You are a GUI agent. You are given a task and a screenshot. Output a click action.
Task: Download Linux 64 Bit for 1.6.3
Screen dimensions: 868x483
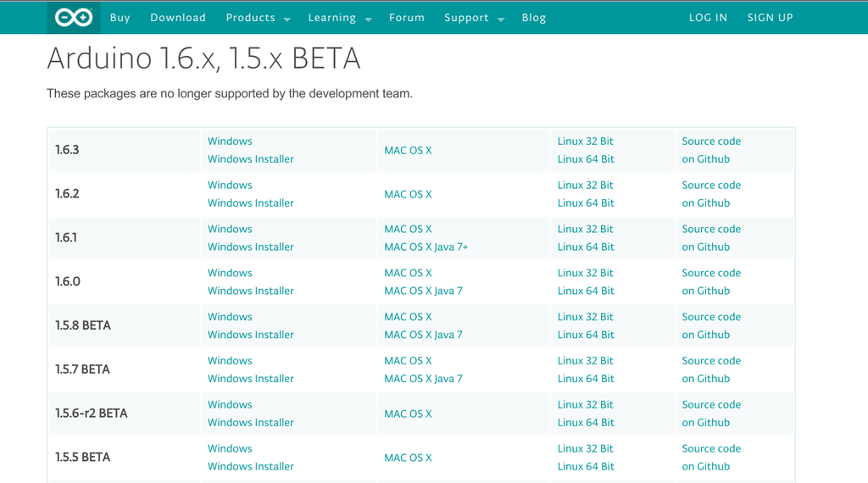[586, 158]
